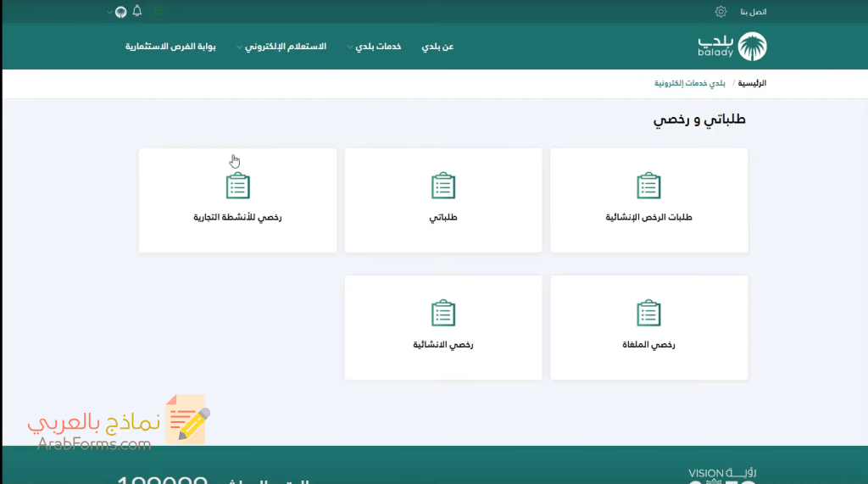
Task: Expand the خدمات بلدي menu
Action: pyautogui.click(x=374, y=47)
